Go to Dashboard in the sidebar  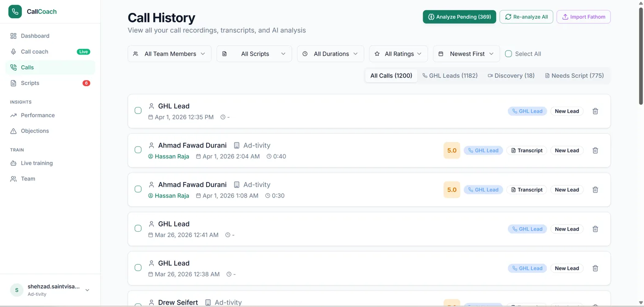[x=50, y=36]
